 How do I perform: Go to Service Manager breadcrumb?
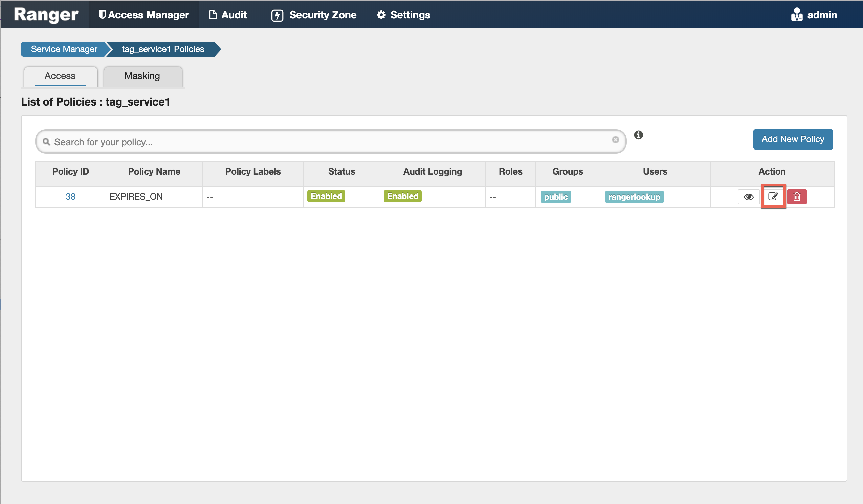[64, 49]
